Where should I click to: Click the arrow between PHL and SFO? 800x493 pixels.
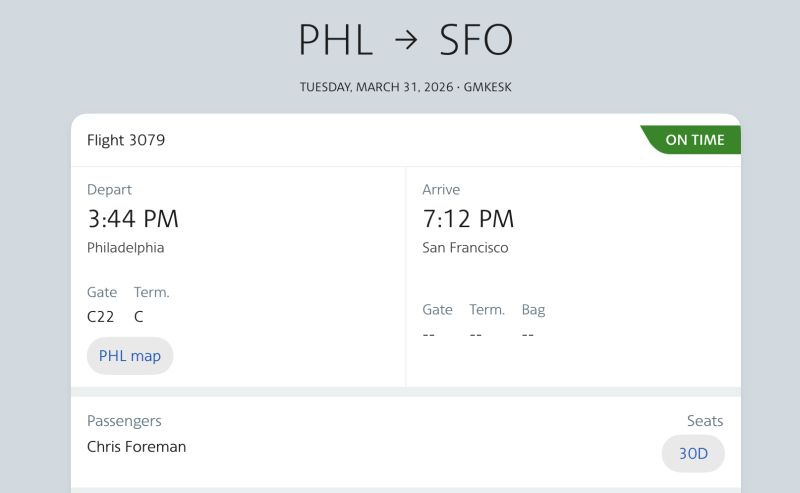406,41
